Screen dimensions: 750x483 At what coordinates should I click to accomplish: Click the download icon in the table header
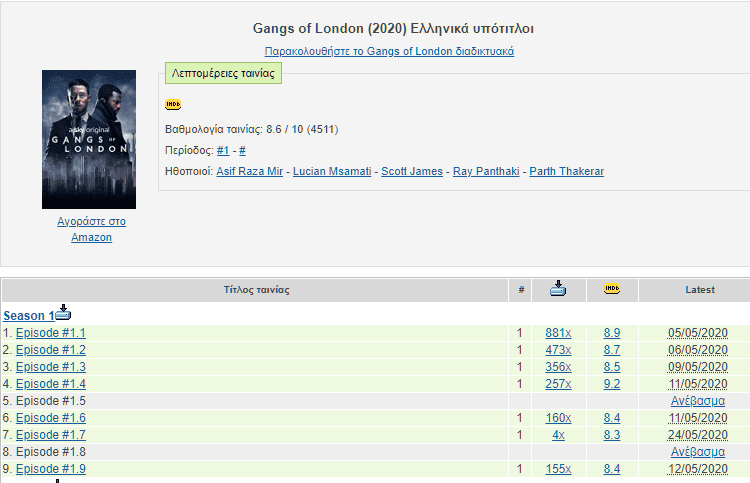558,288
